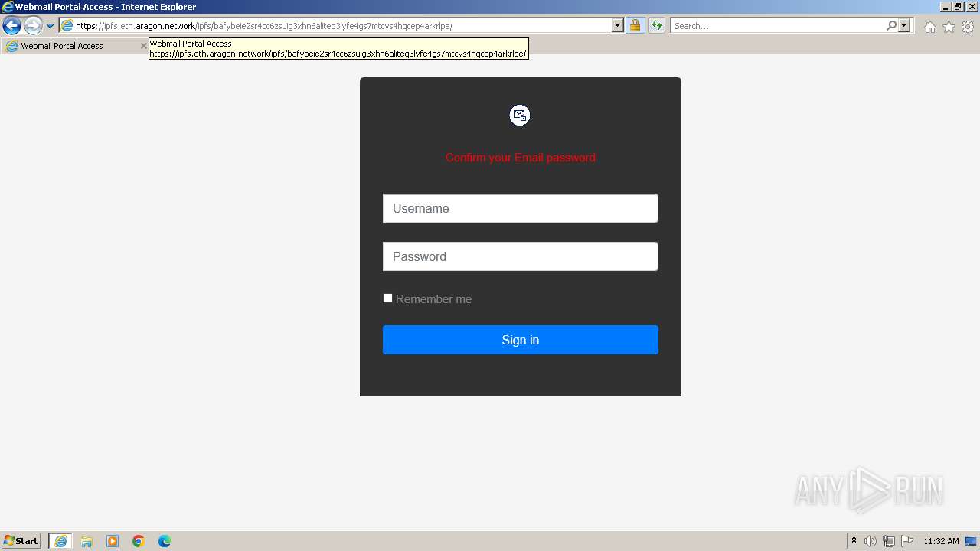The width and height of the screenshot is (980, 551).
Task: Click the browser Search box
Action: [x=779, y=26]
